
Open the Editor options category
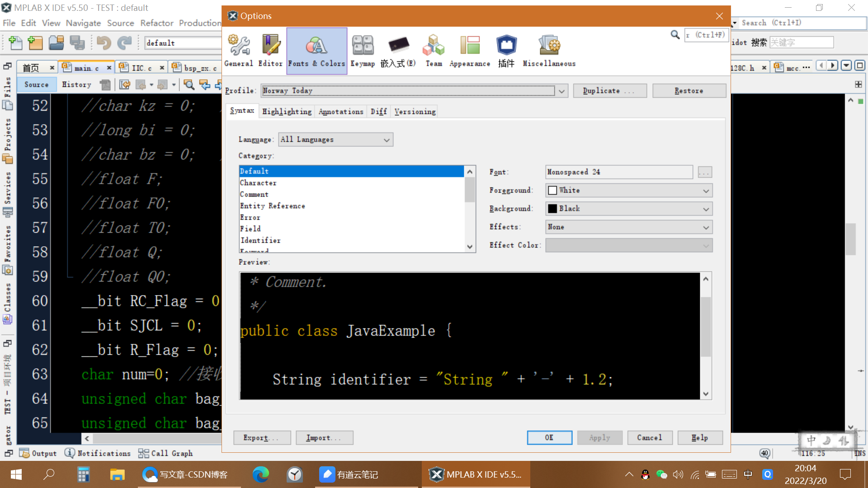[270, 51]
